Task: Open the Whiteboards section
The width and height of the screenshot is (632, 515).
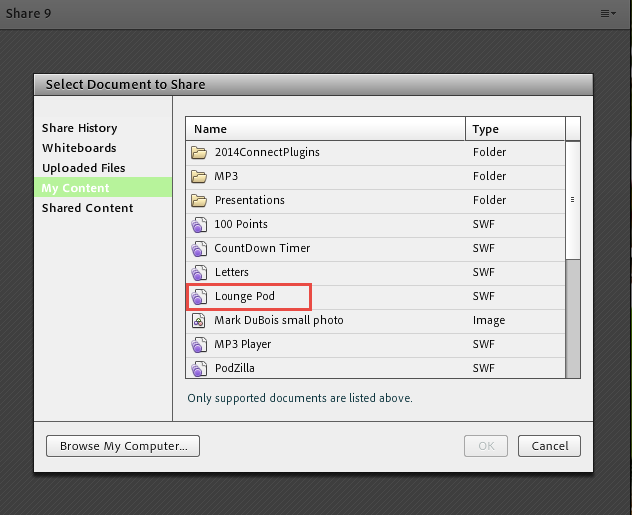Action: click(x=79, y=148)
